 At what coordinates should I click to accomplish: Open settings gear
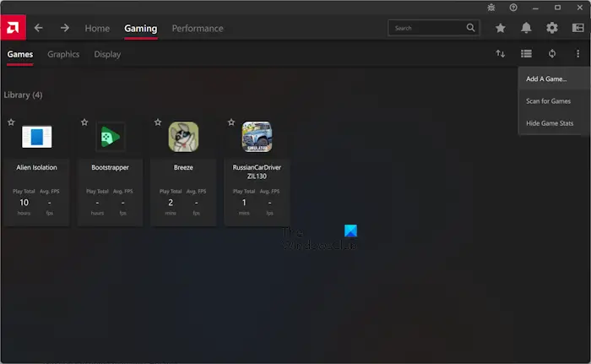pyautogui.click(x=552, y=28)
